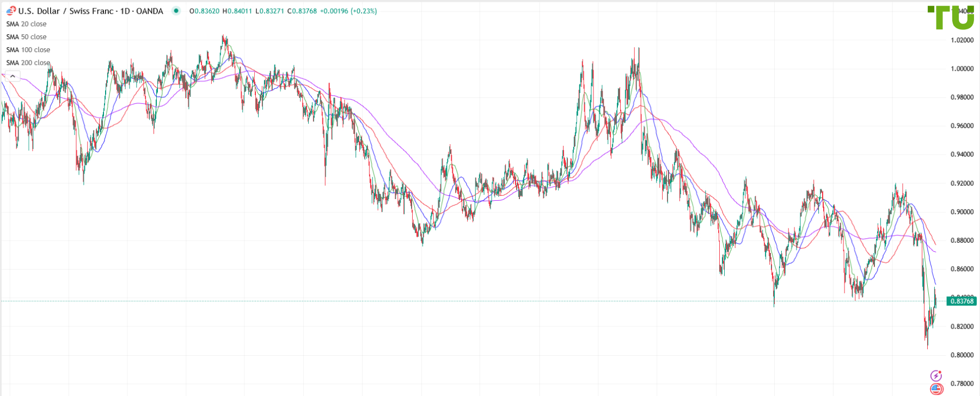Click the 0.98000 price axis label
This screenshot has width=980, height=396.
(x=962, y=97)
